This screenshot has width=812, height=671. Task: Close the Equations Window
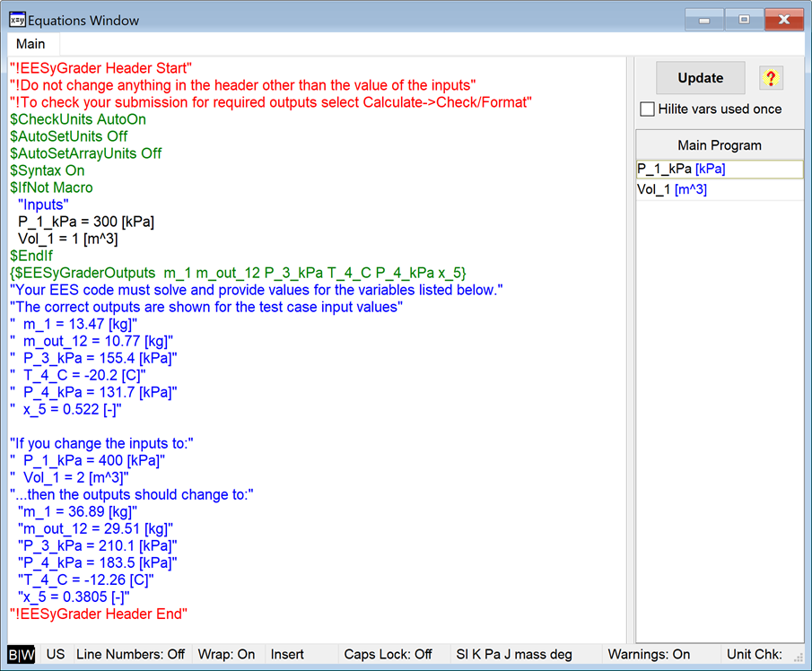click(x=784, y=20)
